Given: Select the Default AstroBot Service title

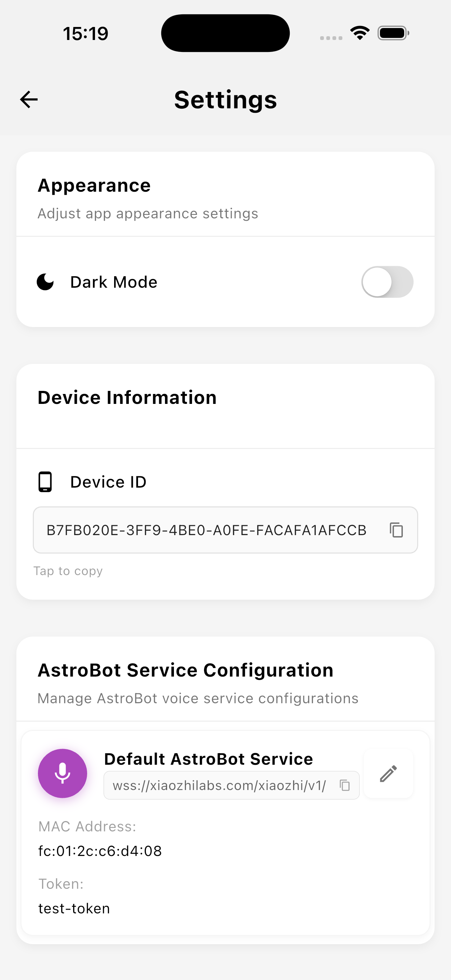Looking at the screenshot, I should tap(208, 759).
